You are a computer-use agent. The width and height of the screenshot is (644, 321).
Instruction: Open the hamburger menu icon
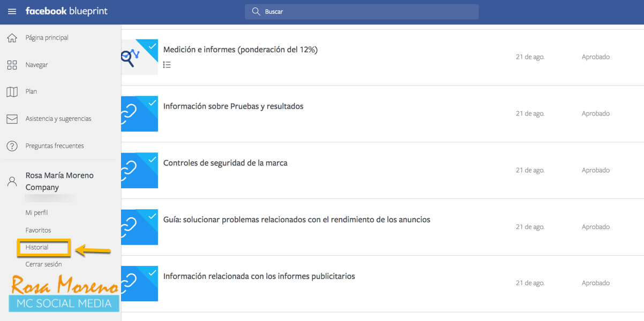pyautogui.click(x=12, y=11)
